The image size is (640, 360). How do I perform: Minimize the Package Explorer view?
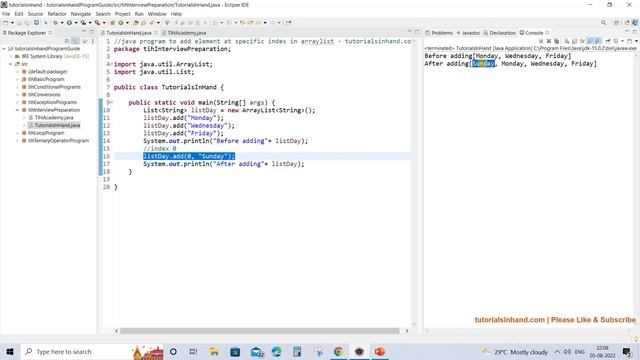point(84,31)
